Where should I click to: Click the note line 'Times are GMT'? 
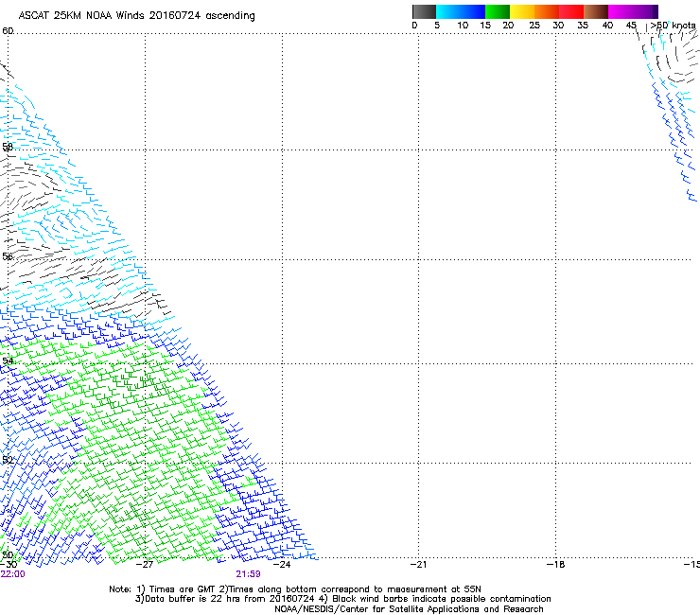183,589
